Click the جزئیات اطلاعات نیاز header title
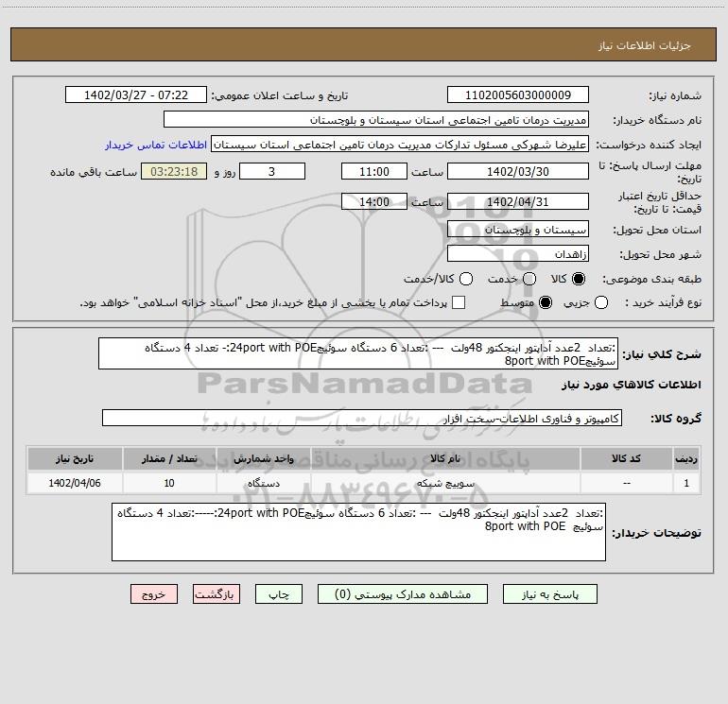 (x=644, y=45)
